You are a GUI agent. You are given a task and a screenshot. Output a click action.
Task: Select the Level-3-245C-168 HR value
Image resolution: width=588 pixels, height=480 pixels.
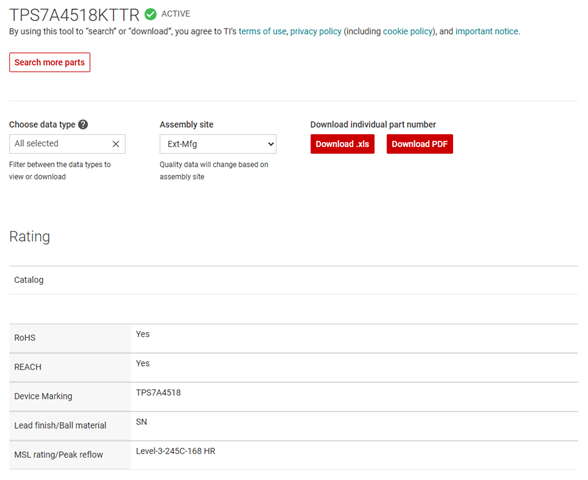click(176, 451)
